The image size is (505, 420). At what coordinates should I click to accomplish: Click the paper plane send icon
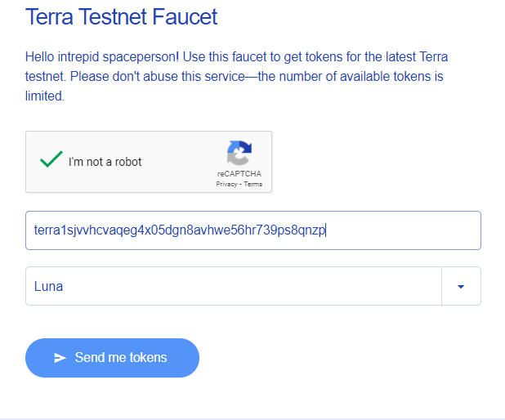[x=60, y=358]
